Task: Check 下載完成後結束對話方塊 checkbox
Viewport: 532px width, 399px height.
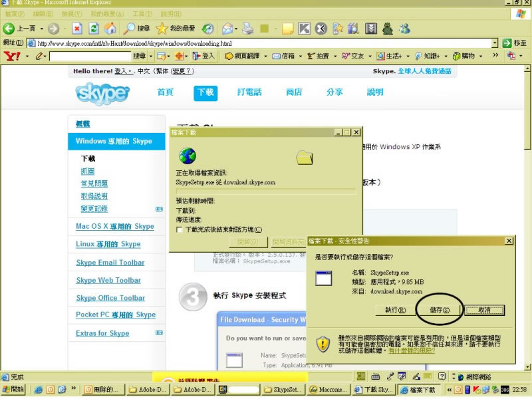Action: (179, 229)
